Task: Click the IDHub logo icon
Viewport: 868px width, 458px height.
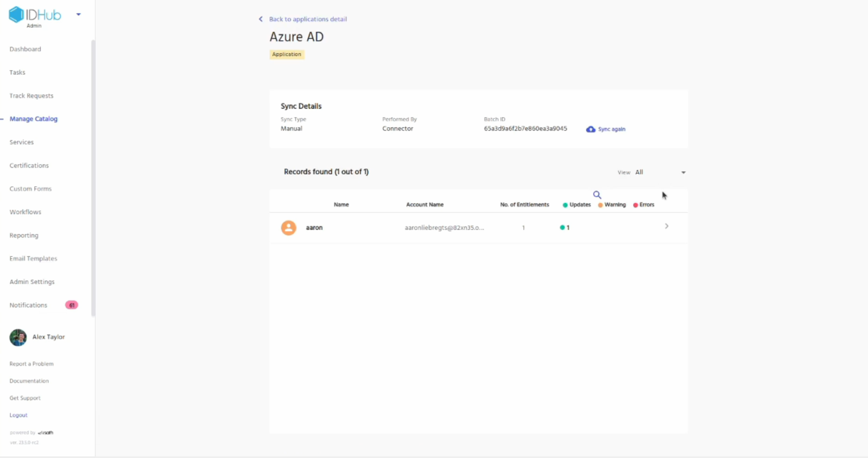Action: [16, 15]
